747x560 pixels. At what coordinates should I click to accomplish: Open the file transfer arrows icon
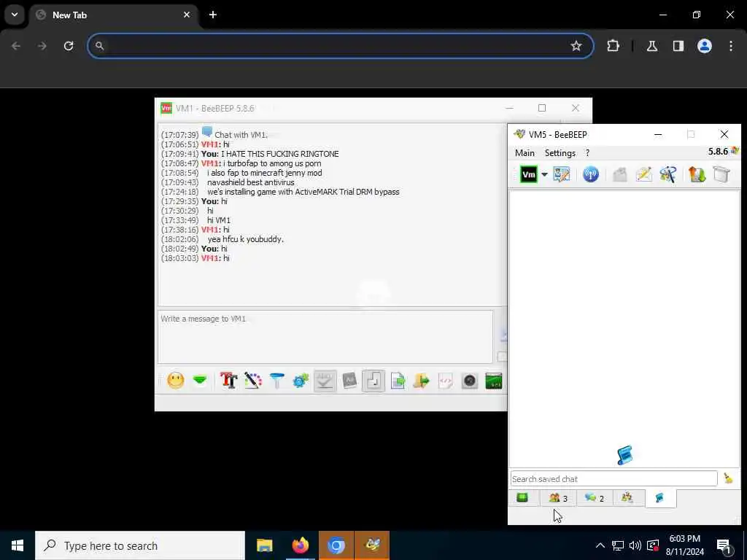[x=697, y=174]
